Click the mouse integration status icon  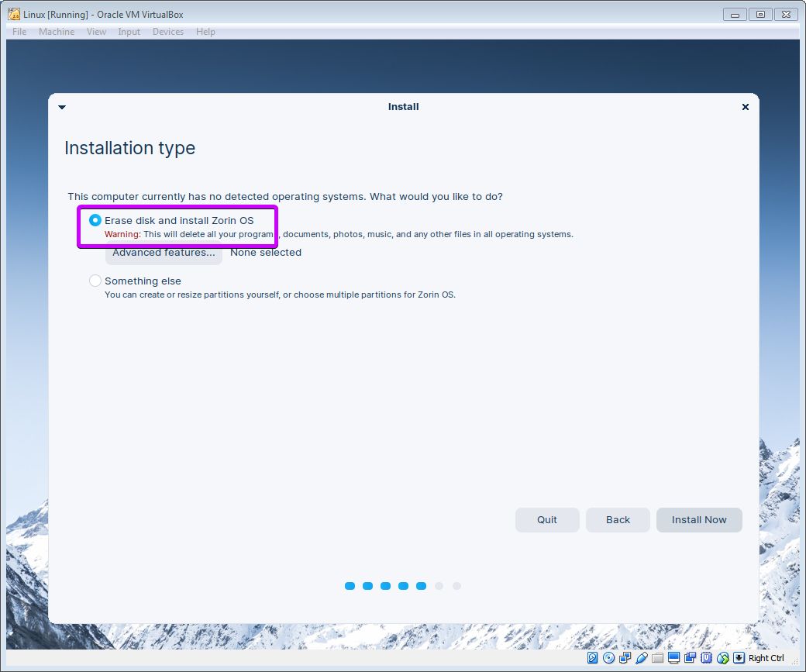pos(723,657)
